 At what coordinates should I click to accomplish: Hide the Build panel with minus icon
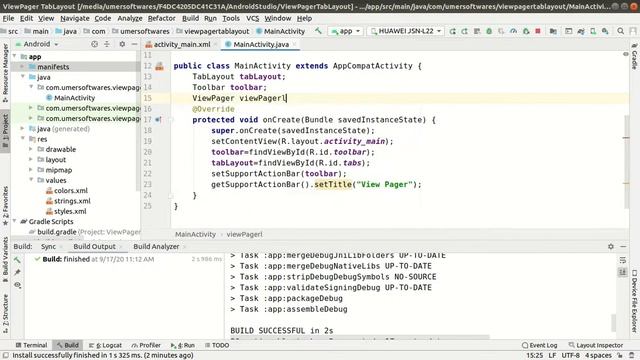pos(623,247)
